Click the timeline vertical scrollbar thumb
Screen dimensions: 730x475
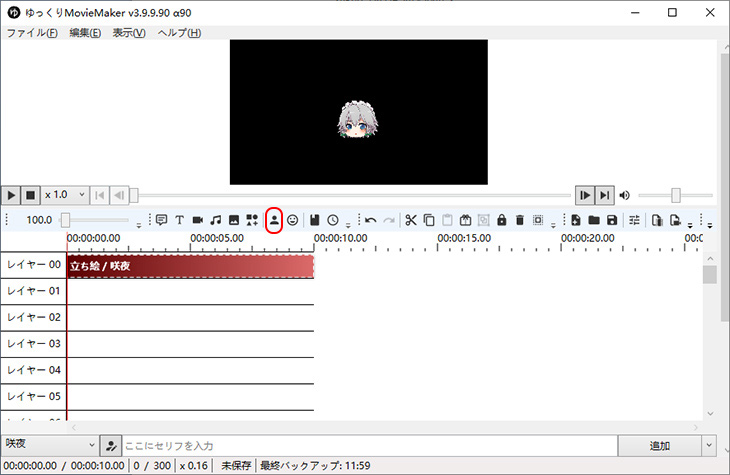click(x=710, y=274)
